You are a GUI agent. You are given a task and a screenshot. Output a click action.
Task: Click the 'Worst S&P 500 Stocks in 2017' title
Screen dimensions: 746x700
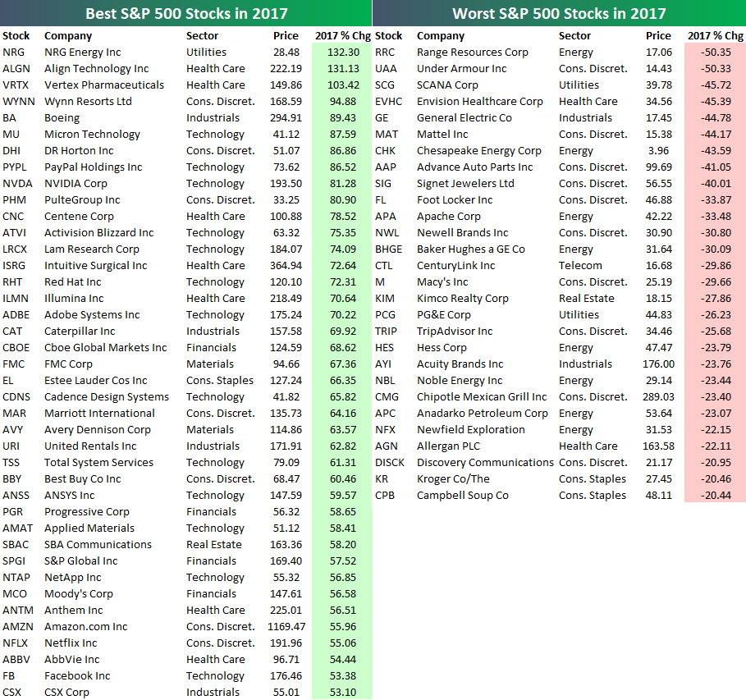(559, 13)
